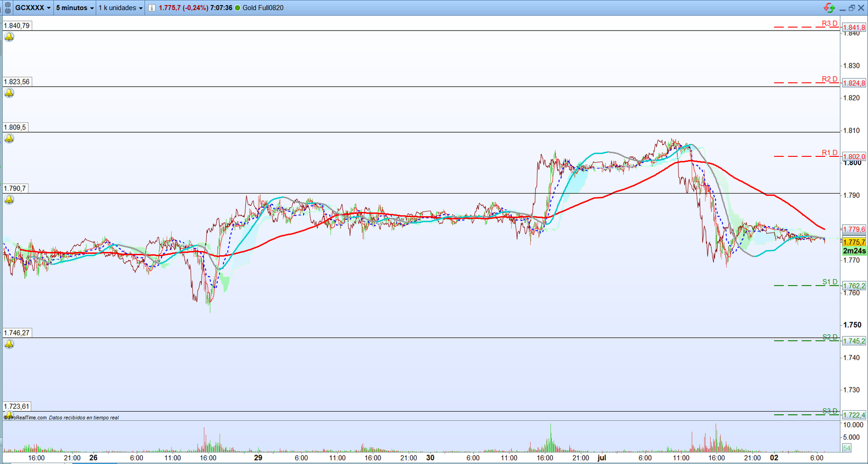Select the 1.723,61 alert level label
868x464 pixels.
[17, 406]
